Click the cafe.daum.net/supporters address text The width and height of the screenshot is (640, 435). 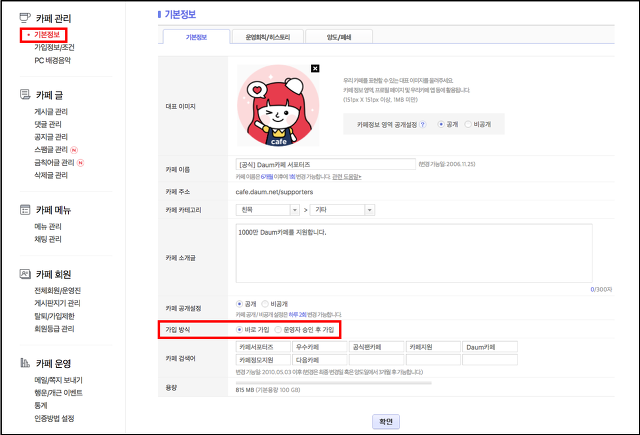click(274, 192)
